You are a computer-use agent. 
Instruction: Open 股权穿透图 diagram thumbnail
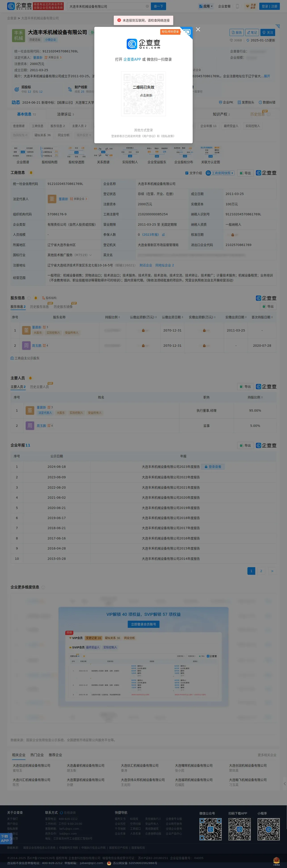(76, 155)
